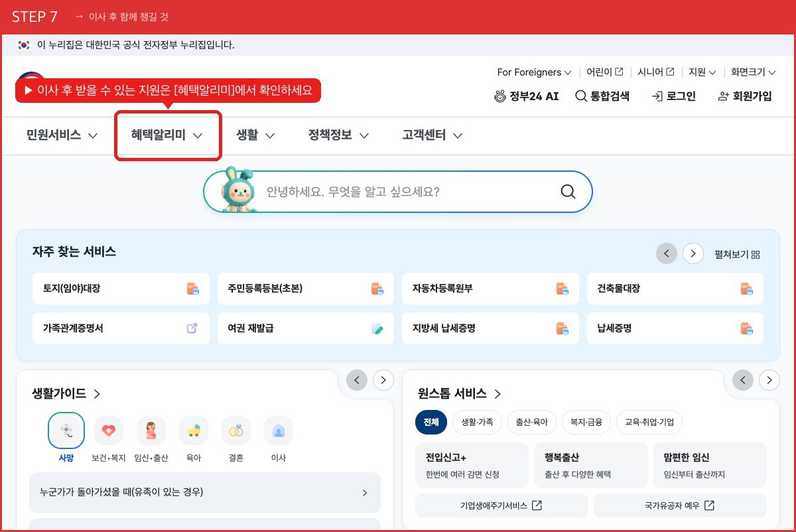The image size is (796, 532).
Task: Select the 출산·육아 tab
Action: point(532,422)
